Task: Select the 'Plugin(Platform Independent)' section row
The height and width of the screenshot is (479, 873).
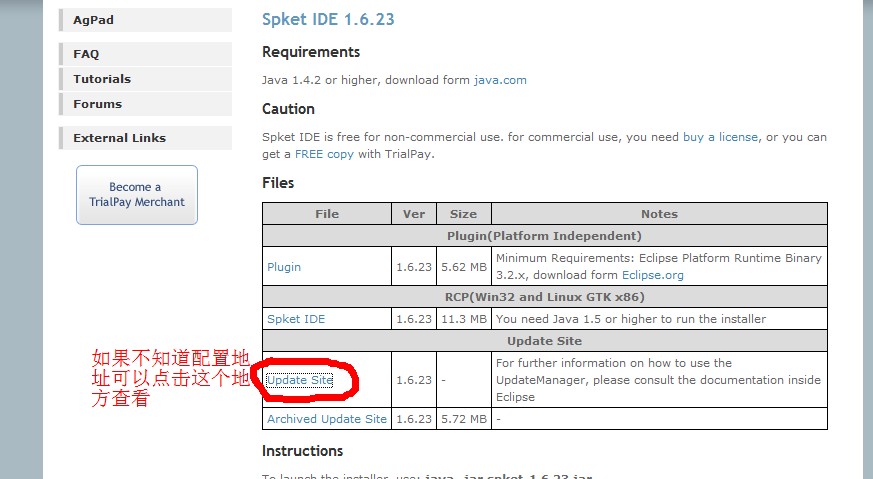Action: [545, 236]
